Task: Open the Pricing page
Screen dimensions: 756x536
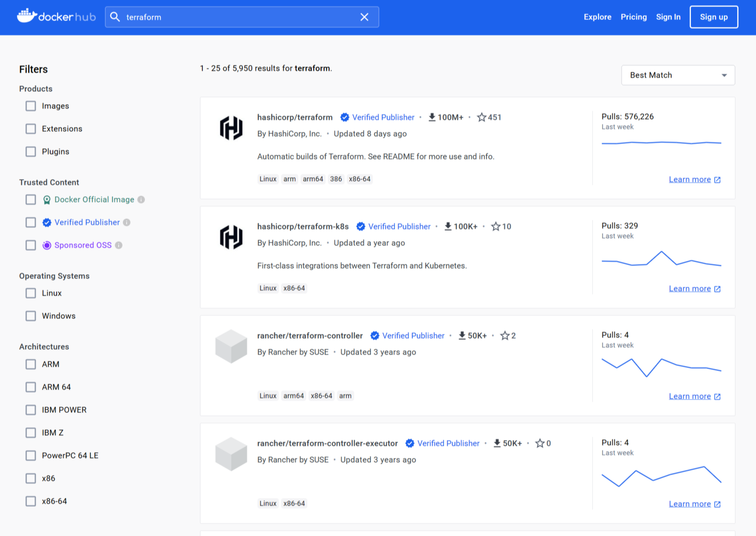Action: [633, 17]
